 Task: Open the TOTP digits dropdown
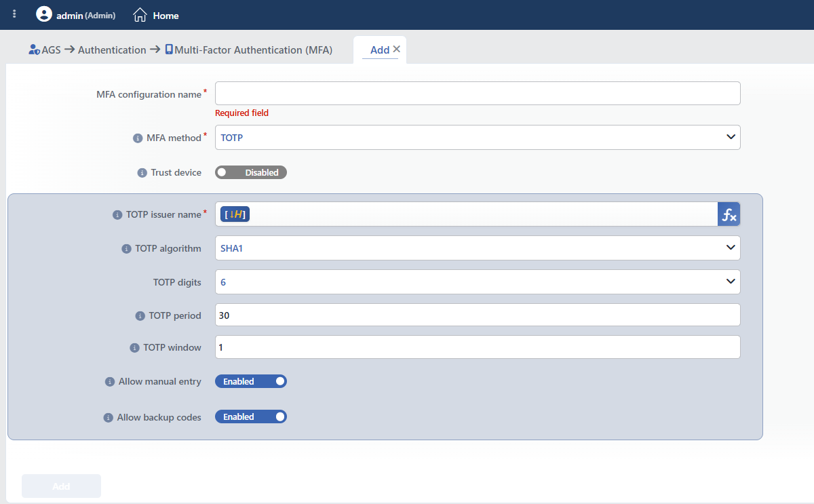click(478, 282)
